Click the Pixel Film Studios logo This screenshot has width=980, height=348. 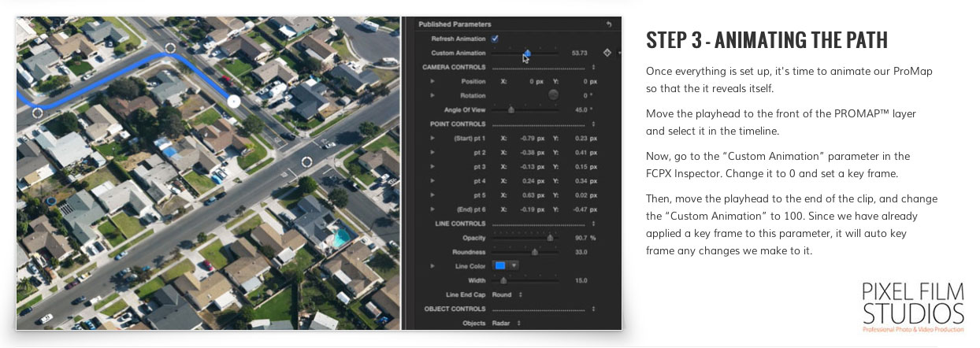pyautogui.click(x=912, y=307)
